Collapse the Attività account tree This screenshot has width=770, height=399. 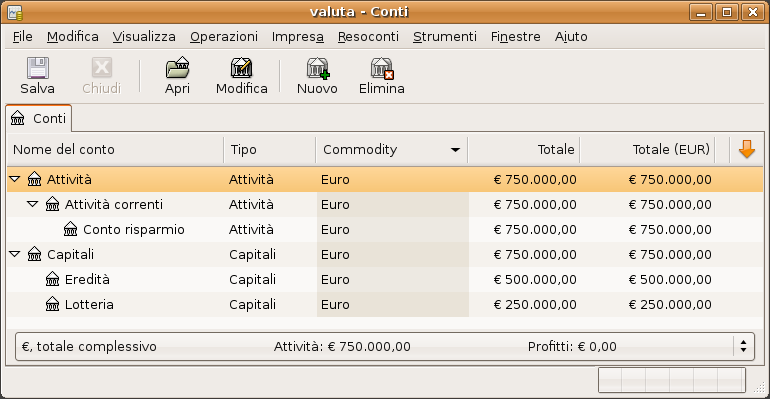click(15, 179)
